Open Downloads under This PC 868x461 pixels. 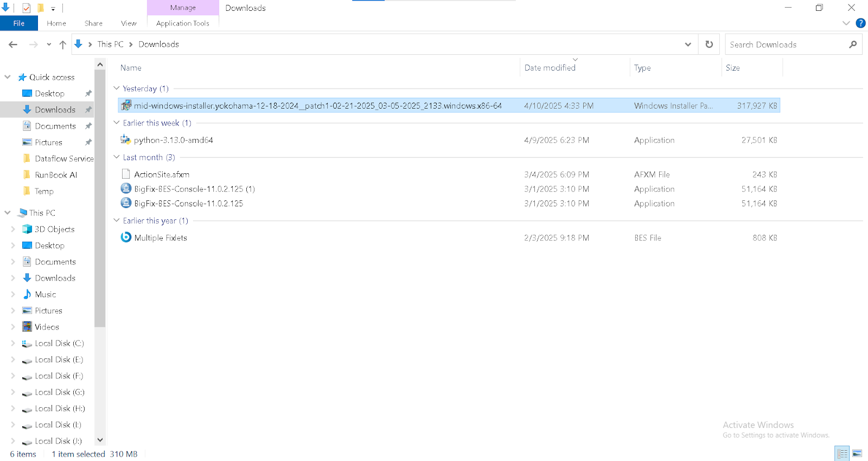pos(55,278)
